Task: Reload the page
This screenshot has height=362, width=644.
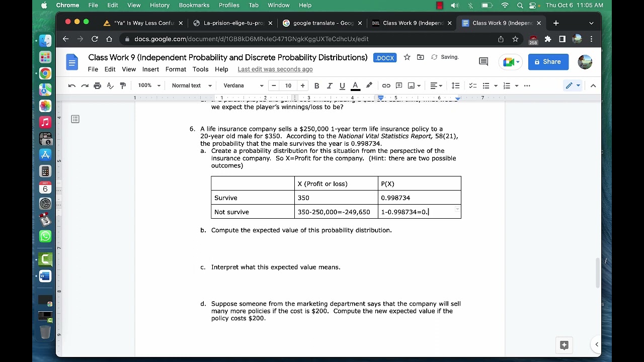Action: click(x=95, y=39)
